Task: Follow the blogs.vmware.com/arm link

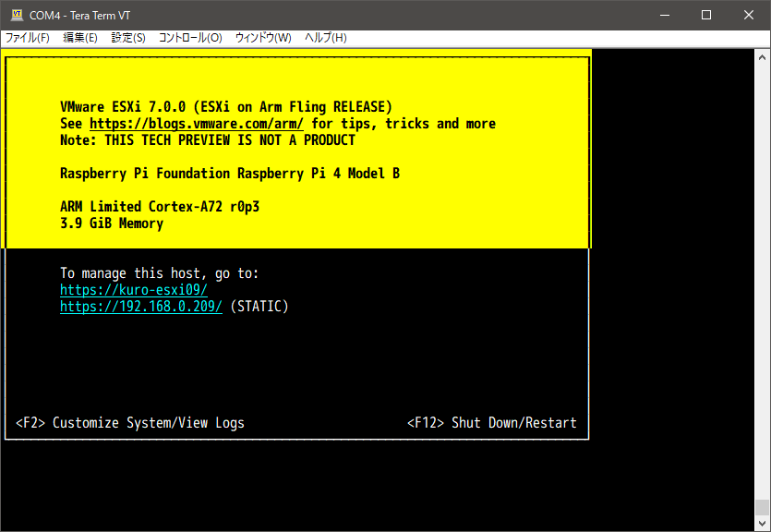Action: point(197,124)
